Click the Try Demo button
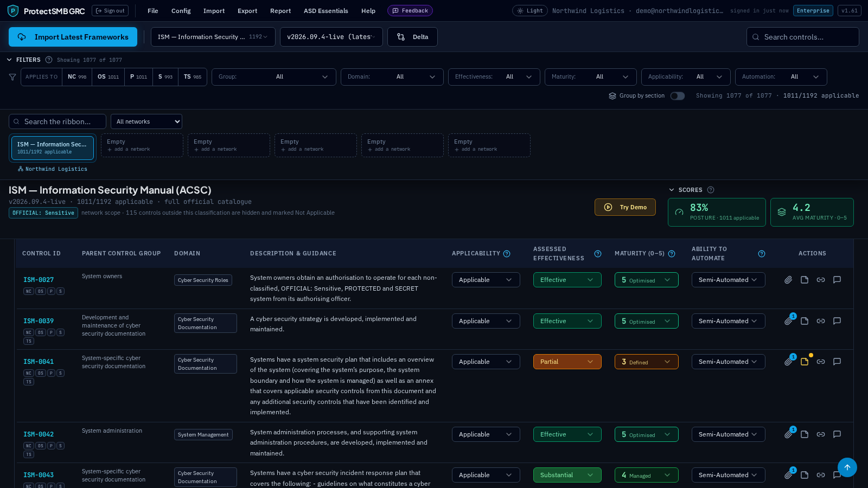 pos(625,207)
